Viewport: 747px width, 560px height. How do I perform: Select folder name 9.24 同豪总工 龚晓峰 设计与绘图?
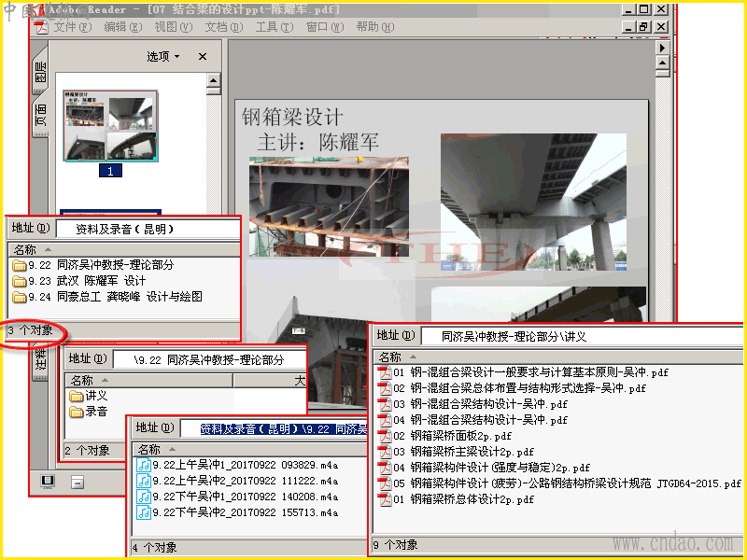(x=115, y=297)
